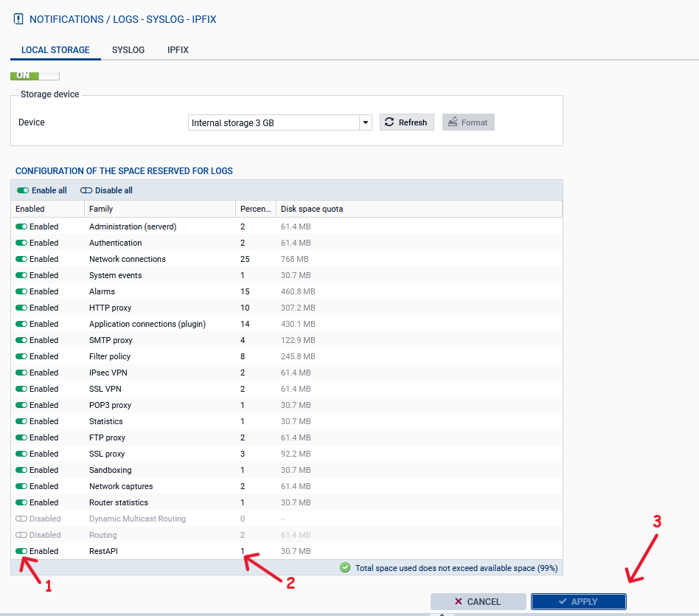Click the Format storage device button

click(x=468, y=122)
